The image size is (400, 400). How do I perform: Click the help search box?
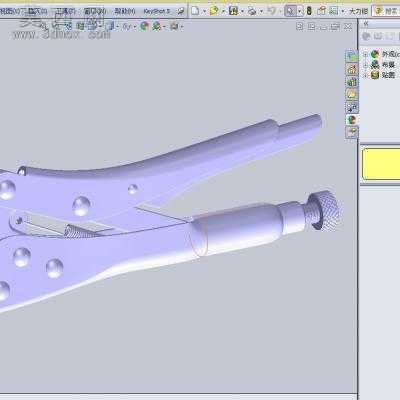pyautogui.click(x=386, y=11)
